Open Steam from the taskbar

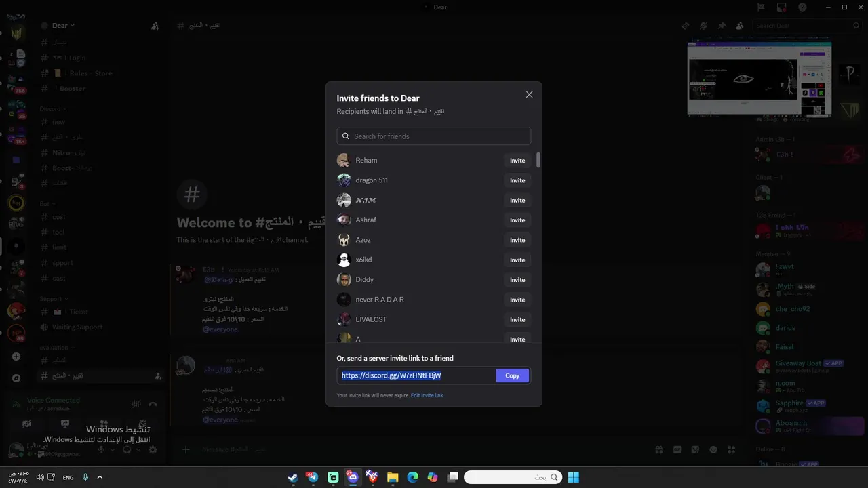point(293,478)
